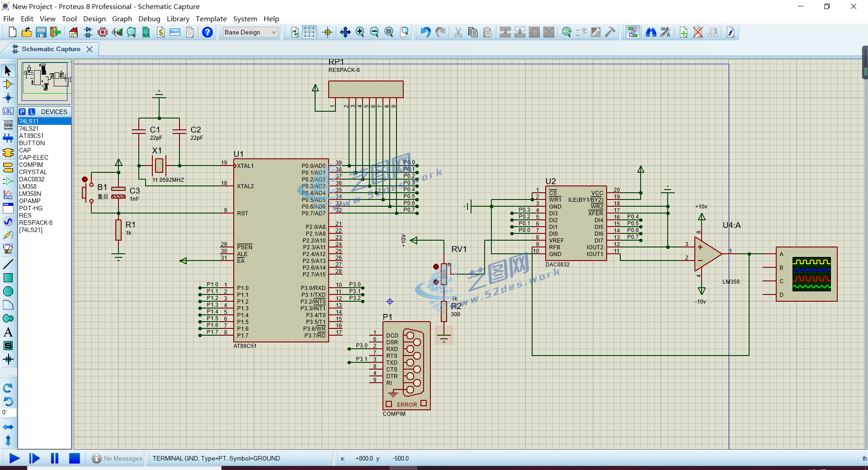Screen dimensions: 868x470
Task: Open the Design menu
Action: click(94, 19)
